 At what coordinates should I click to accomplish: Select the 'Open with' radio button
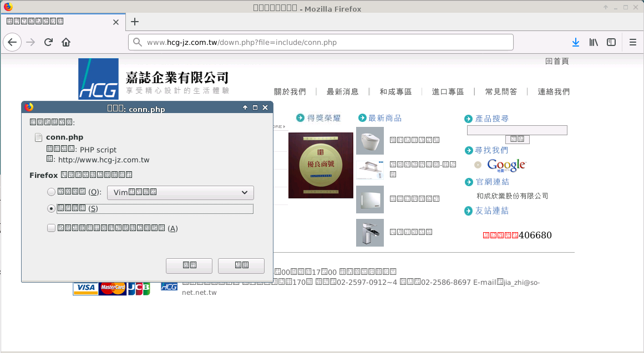[51, 192]
